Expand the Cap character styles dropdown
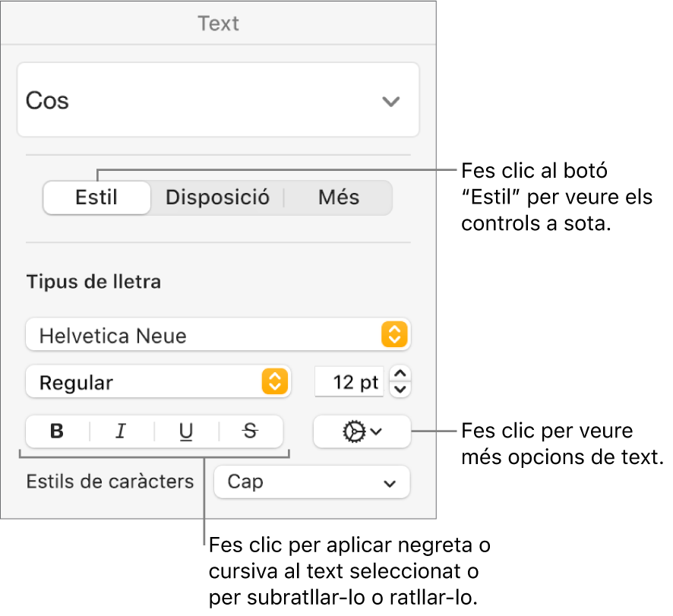The image size is (673, 616). pos(311,482)
